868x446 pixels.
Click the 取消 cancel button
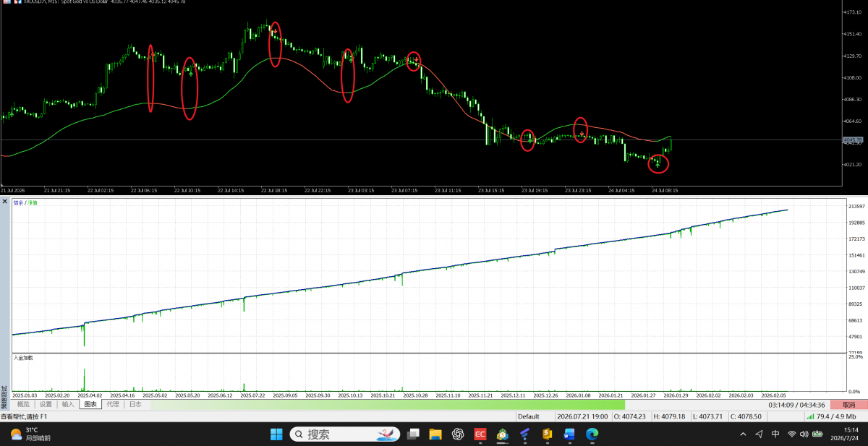pyautogui.click(x=848, y=405)
